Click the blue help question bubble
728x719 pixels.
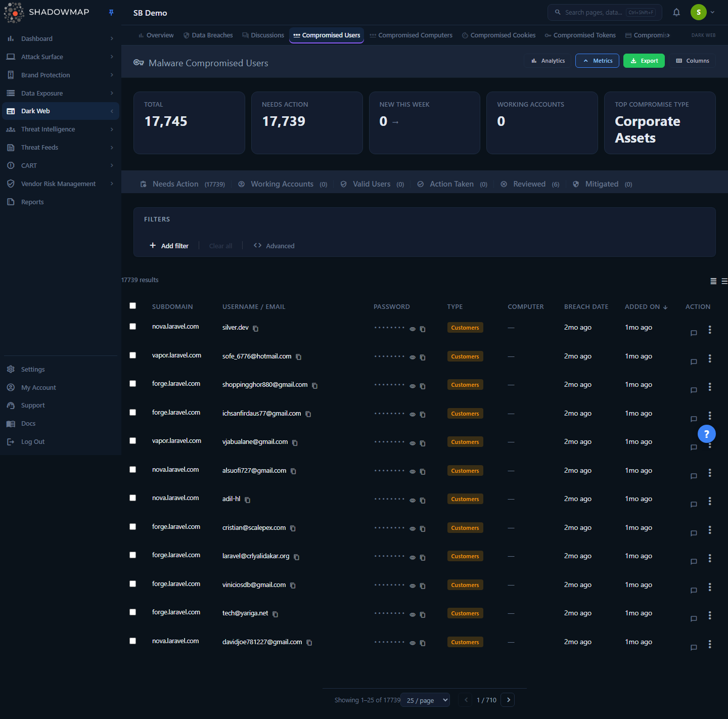point(706,434)
